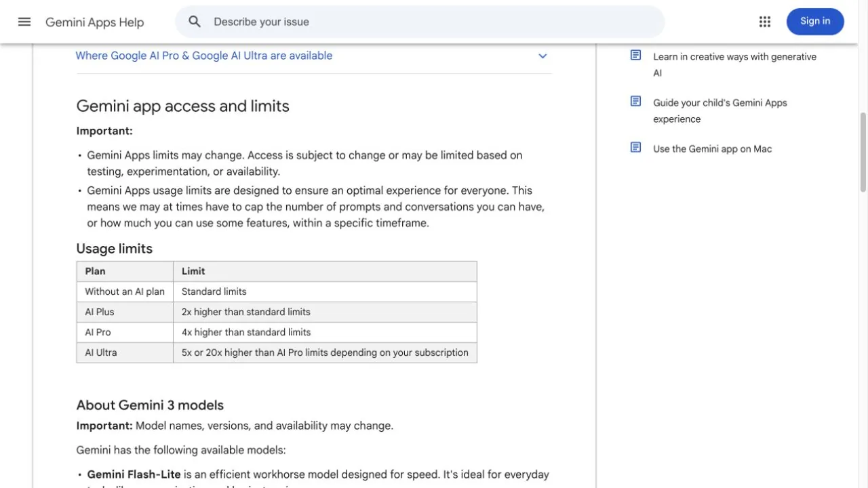
Task: Open the Google apps grid
Action: tap(765, 22)
